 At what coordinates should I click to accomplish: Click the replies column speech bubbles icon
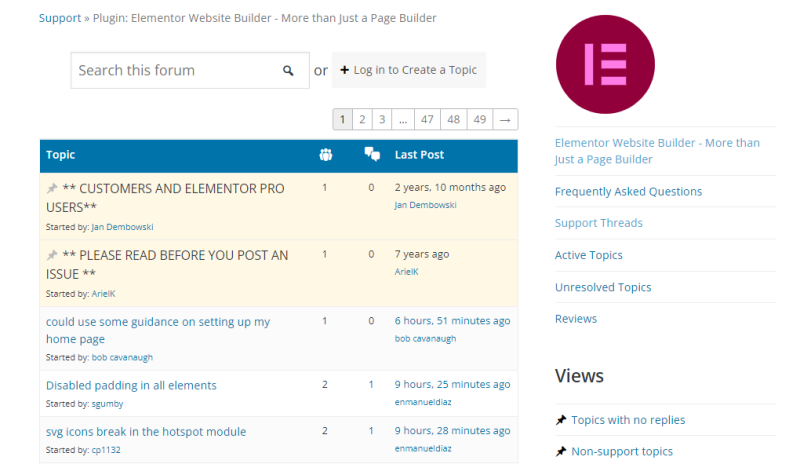click(372, 154)
